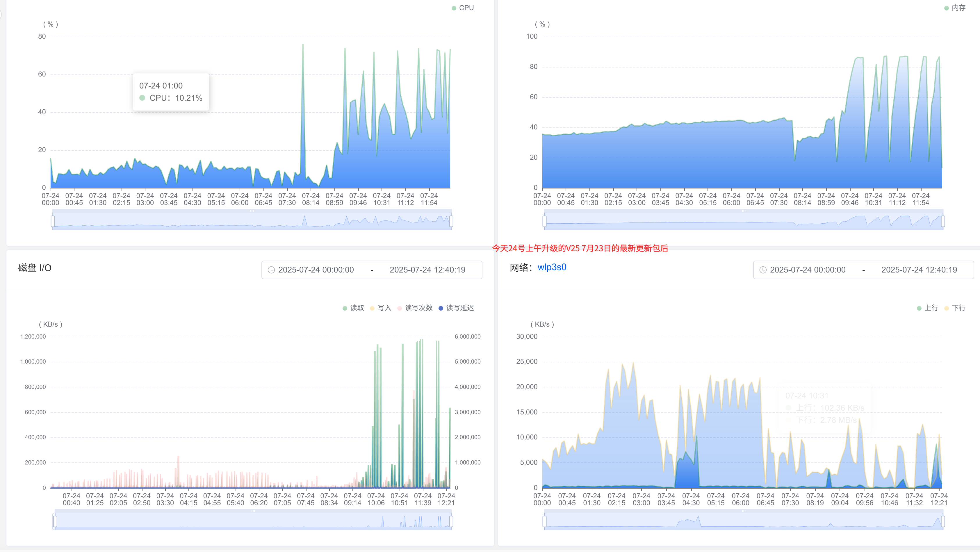Click the network chart zoom slider right handle
Screen dimensions: 980x552
(943, 521)
